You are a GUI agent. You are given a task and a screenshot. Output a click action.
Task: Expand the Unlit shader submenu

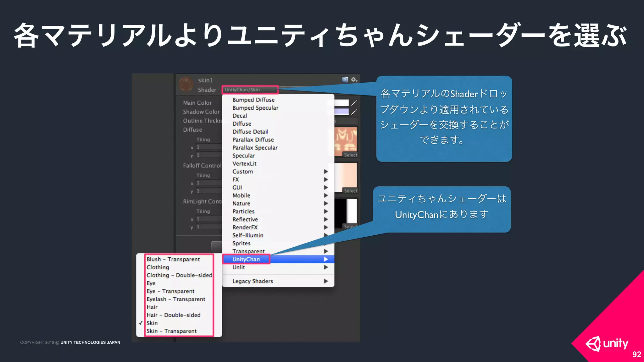click(278, 267)
